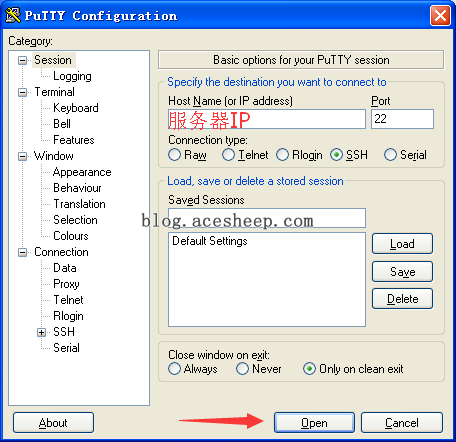Open the Features settings category

click(x=74, y=140)
